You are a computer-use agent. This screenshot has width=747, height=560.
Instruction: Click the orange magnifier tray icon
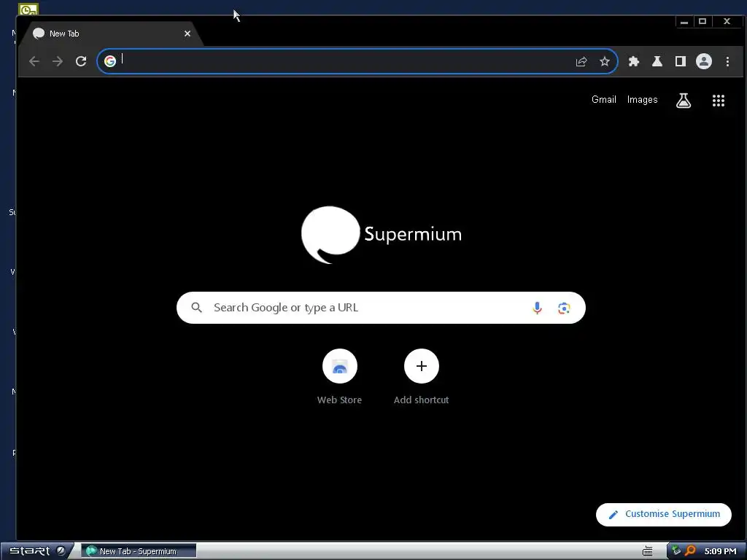(690, 551)
